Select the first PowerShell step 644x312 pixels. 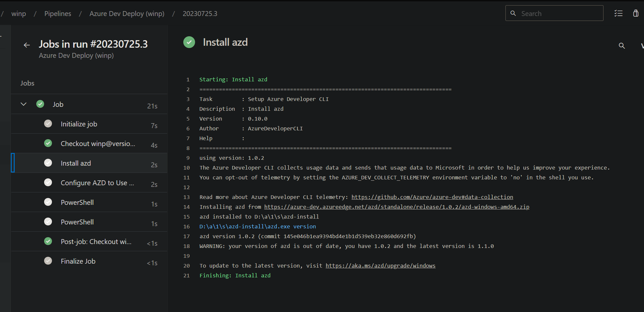90,202
